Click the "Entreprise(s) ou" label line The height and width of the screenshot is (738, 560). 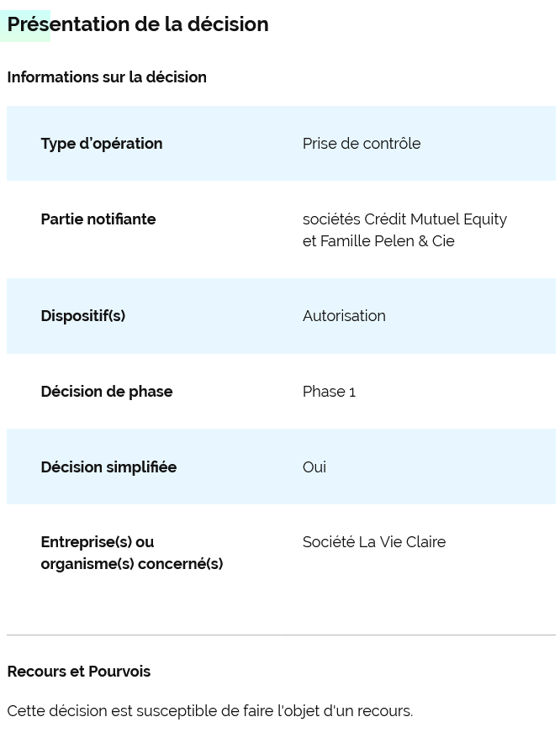pyautogui.click(x=98, y=542)
